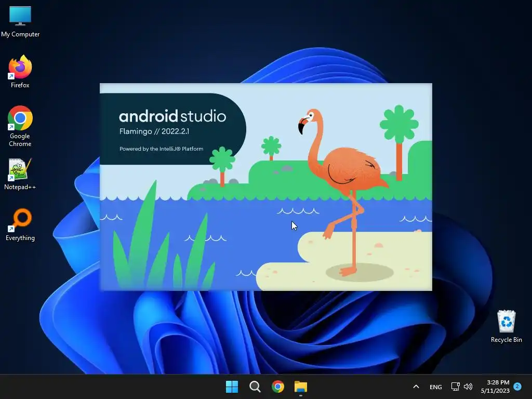
Task: Select the Google Chrome desktop shortcut
Action: point(20,126)
